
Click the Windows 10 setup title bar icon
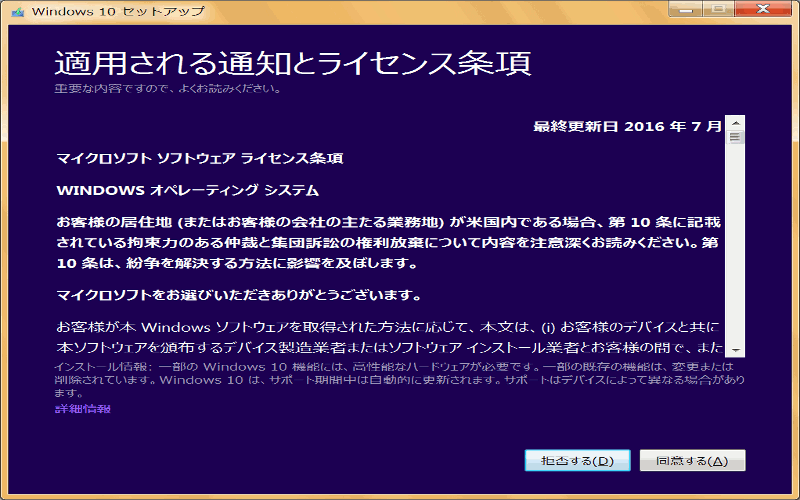coord(18,11)
